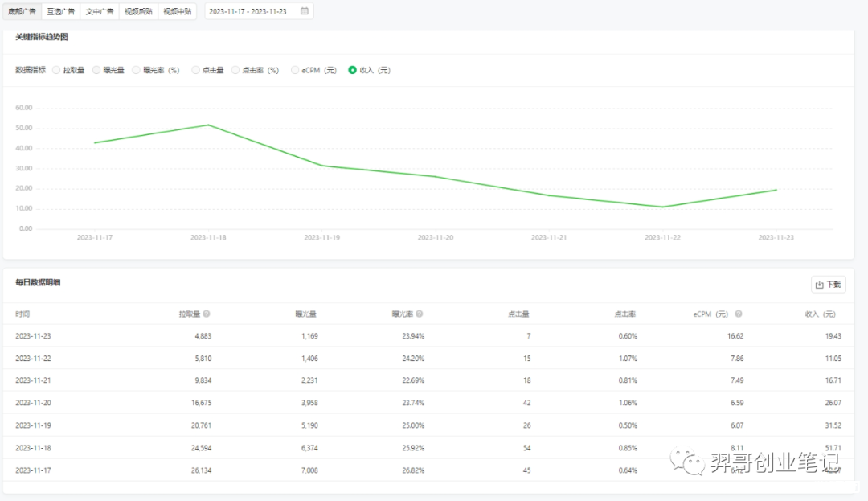Click the 曝光量 column header in table
868x501 pixels.
point(305,314)
